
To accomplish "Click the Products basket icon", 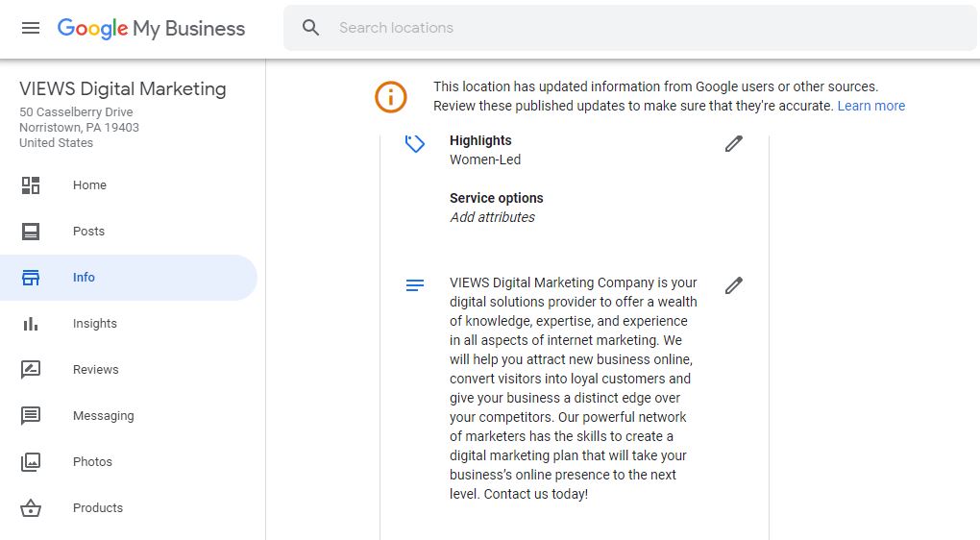I will click(31, 508).
